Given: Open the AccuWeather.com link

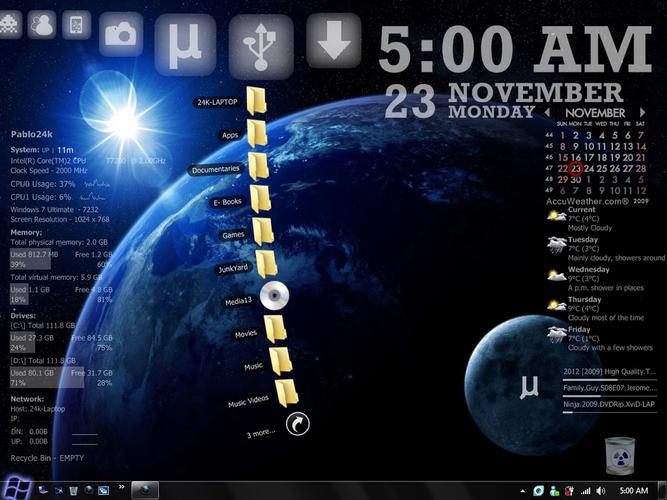Looking at the screenshot, I should [587, 201].
